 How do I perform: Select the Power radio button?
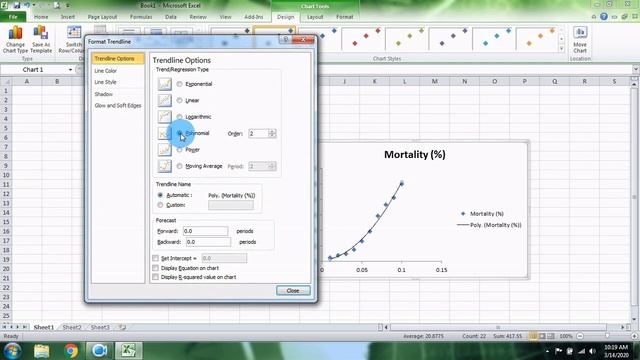click(x=180, y=150)
